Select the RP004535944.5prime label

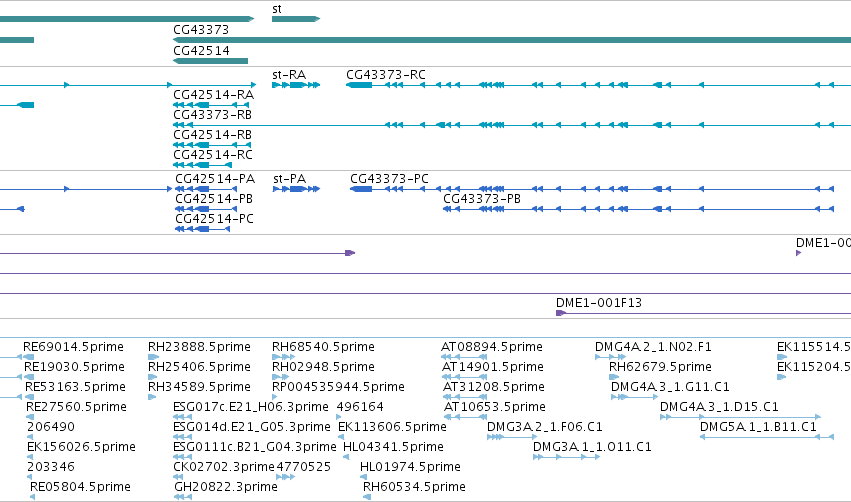(x=339, y=387)
